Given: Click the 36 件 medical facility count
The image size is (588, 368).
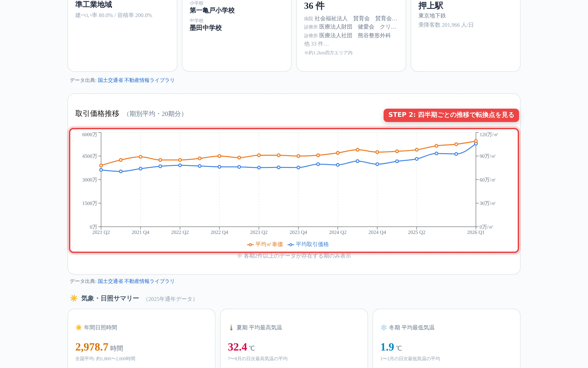Looking at the screenshot, I should click(314, 6).
